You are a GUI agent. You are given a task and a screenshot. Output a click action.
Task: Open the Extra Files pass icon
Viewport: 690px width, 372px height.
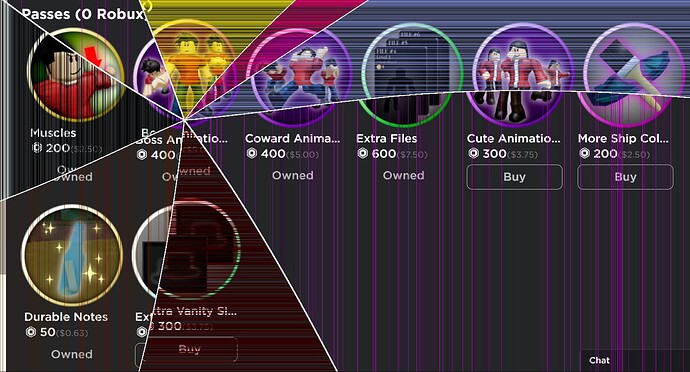pos(412,75)
